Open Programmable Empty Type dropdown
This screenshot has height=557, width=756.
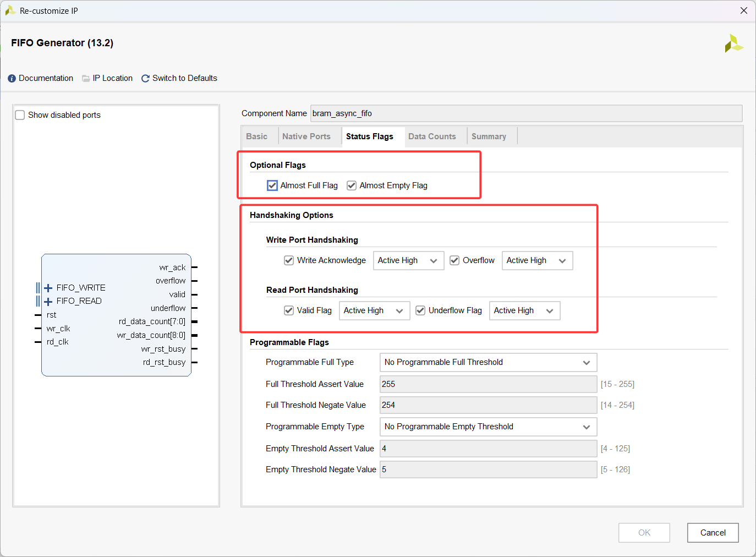tap(489, 427)
